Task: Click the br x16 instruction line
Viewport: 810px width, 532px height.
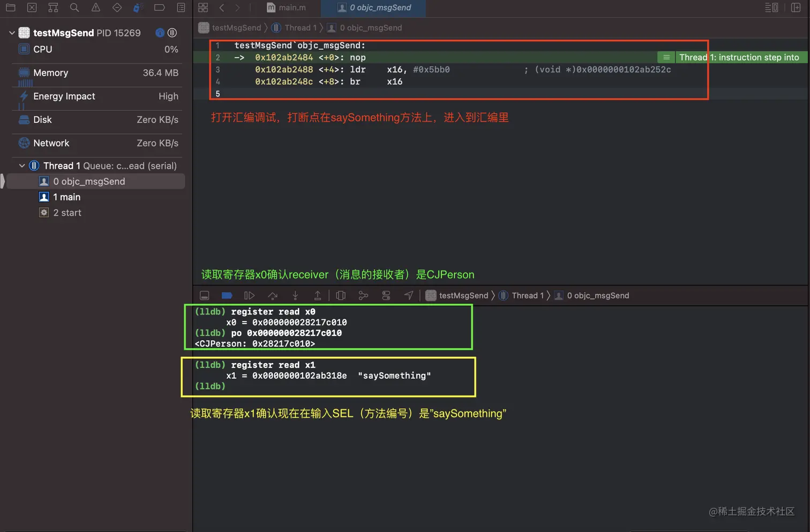Action: coord(328,81)
